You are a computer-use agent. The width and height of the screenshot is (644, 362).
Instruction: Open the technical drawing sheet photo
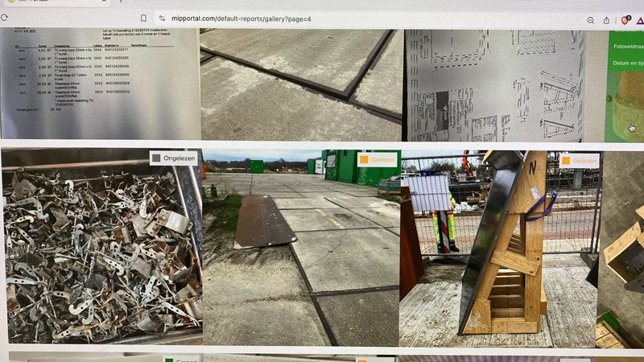pyautogui.click(x=494, y=86)
